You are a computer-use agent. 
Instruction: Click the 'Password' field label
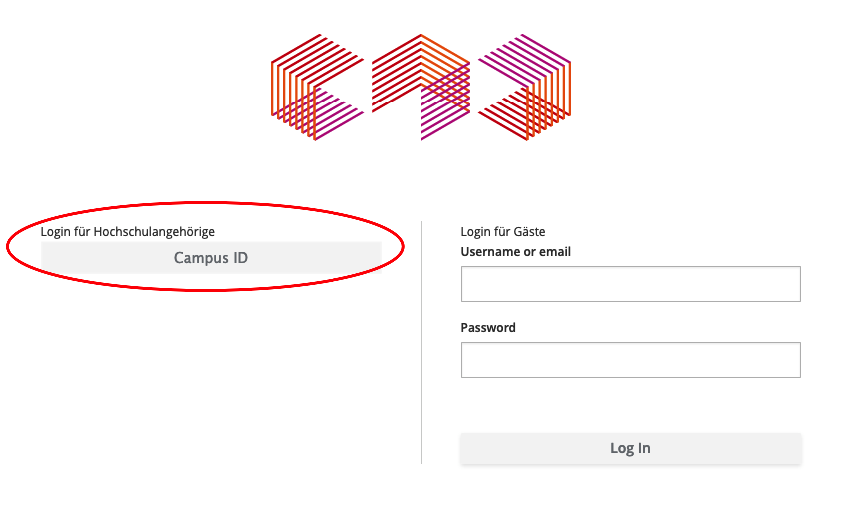(488, 328)
